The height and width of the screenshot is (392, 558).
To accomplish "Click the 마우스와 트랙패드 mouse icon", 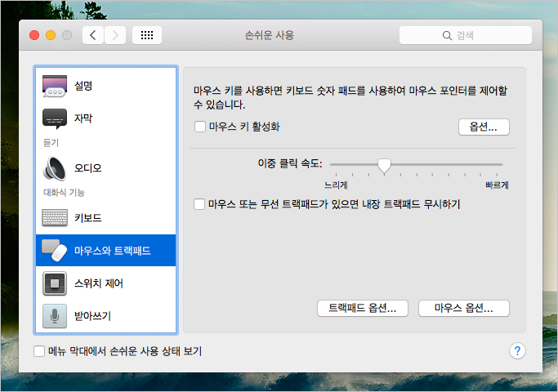I will pos(55,251).
